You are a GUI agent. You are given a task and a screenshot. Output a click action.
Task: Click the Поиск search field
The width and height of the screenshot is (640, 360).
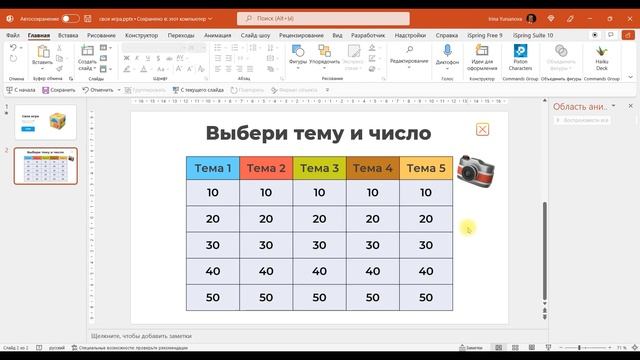tap(323, 18)
